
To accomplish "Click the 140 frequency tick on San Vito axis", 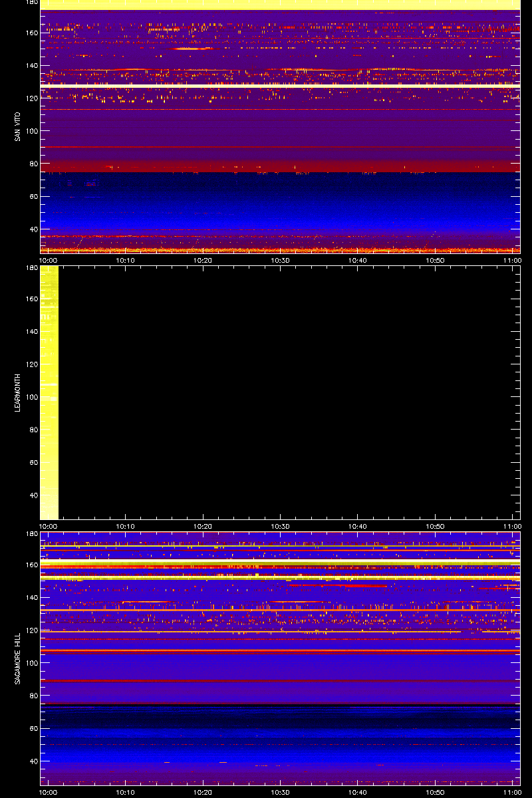I will tap(31, 66).
